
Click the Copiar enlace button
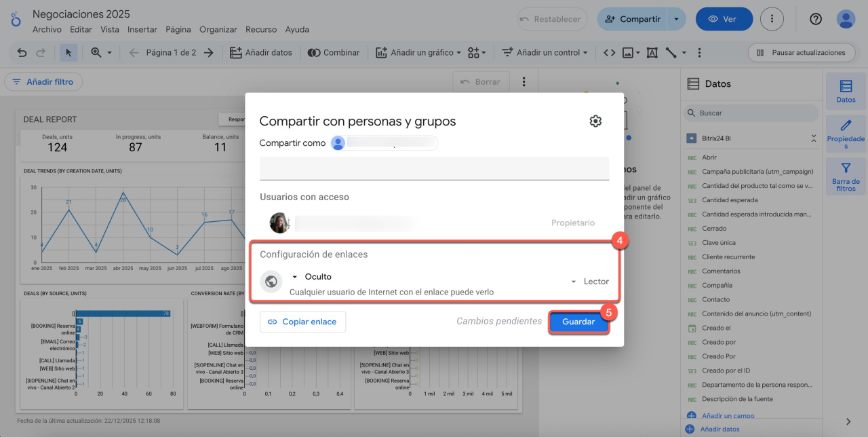coord(302,322)
